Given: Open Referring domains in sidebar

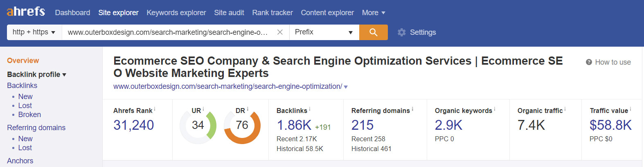Looking at the screenshot, I should click(36, 128).
